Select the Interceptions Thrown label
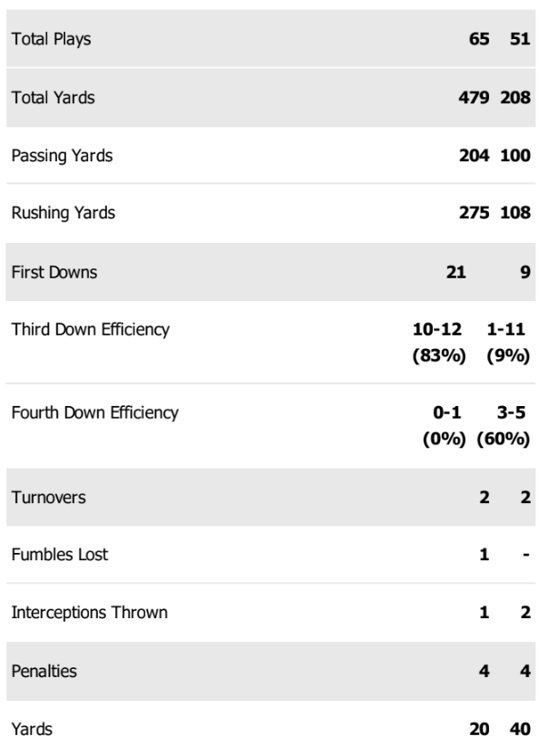 89,613
